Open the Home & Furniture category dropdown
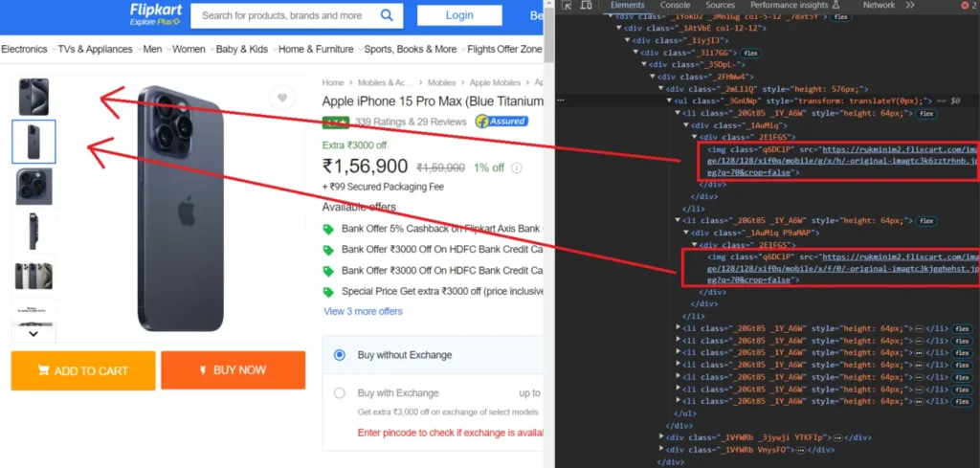Image resolution: width=980 pixels, height=468 pixels. (x=320, y=49)
